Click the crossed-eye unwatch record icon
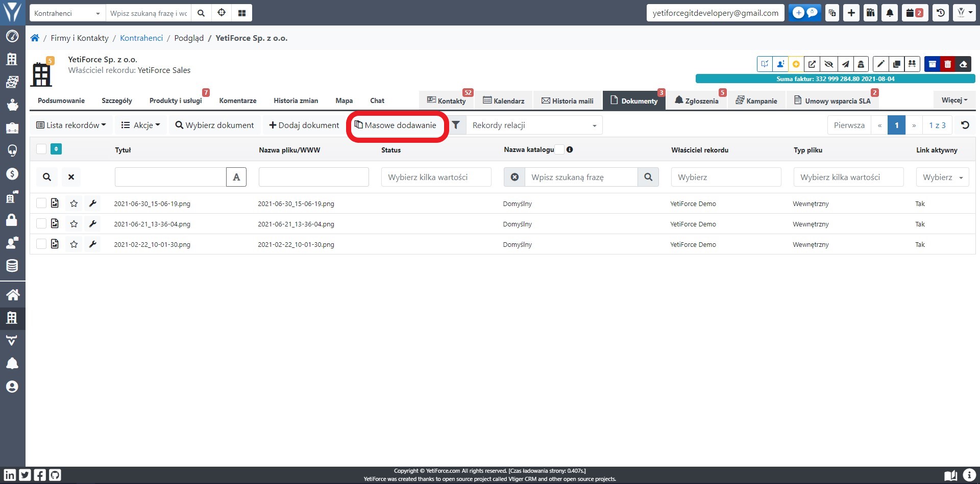This screenshot has width=980, height=484. tap(829, 64)
